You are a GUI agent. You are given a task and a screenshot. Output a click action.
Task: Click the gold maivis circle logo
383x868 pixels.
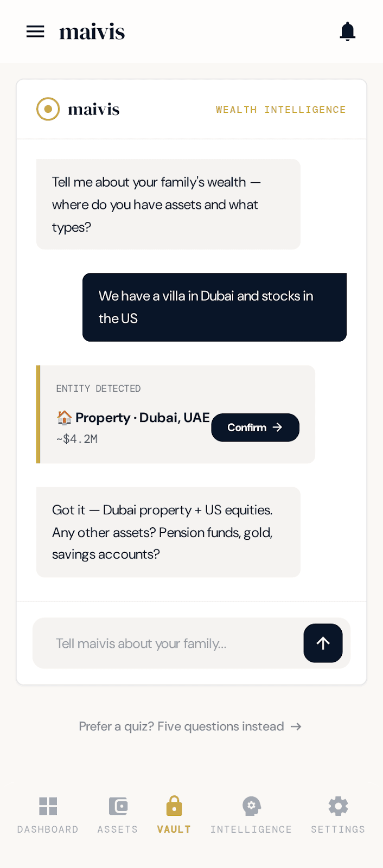pyautogui.click(x=48, y=108)
